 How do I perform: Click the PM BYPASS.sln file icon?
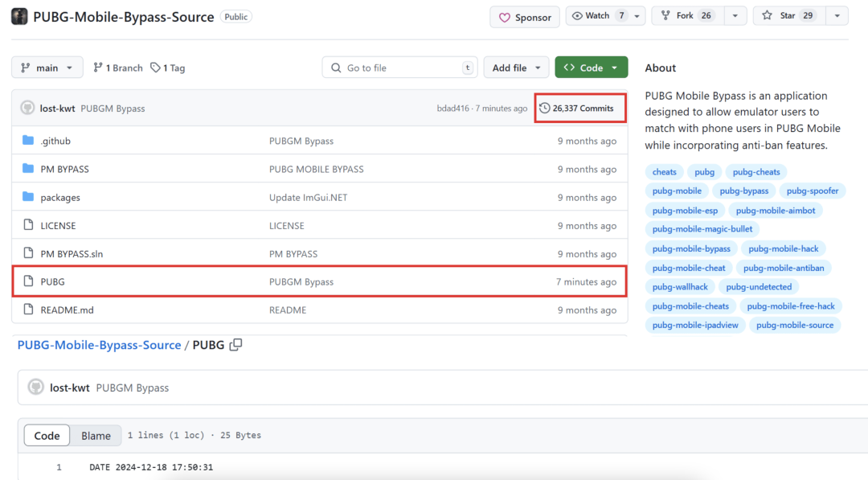(x=28, y=253)
